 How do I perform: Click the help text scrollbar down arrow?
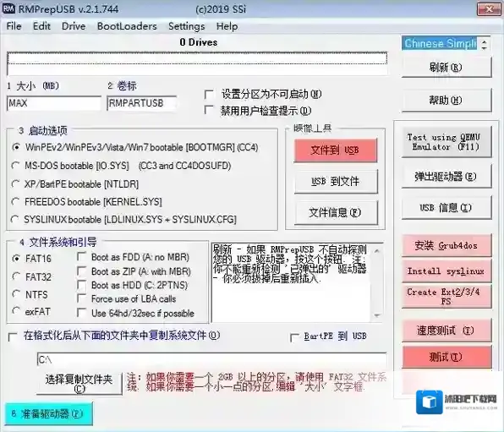click(x=377, y=315)
